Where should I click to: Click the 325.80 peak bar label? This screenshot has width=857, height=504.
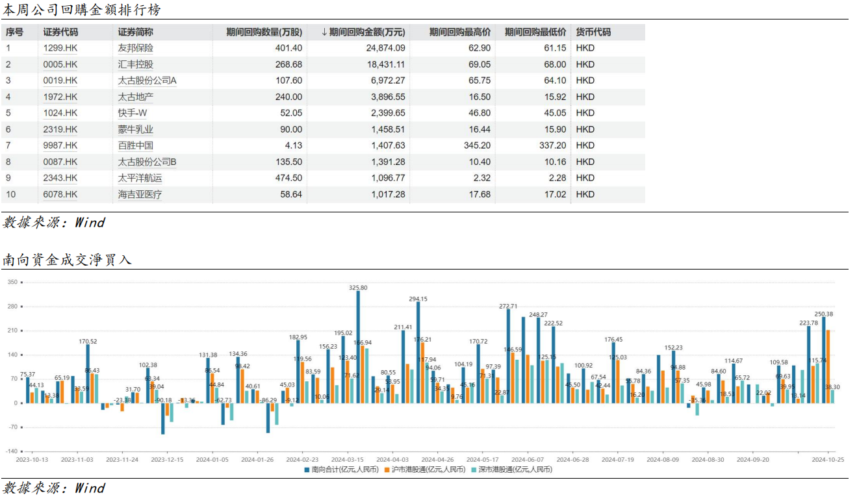[x=358, y=288]
